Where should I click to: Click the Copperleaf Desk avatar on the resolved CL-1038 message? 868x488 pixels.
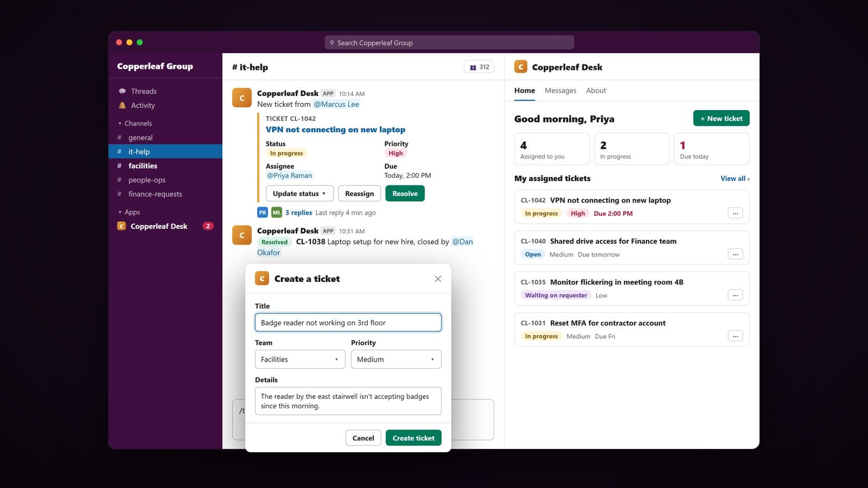coord(242,235)
